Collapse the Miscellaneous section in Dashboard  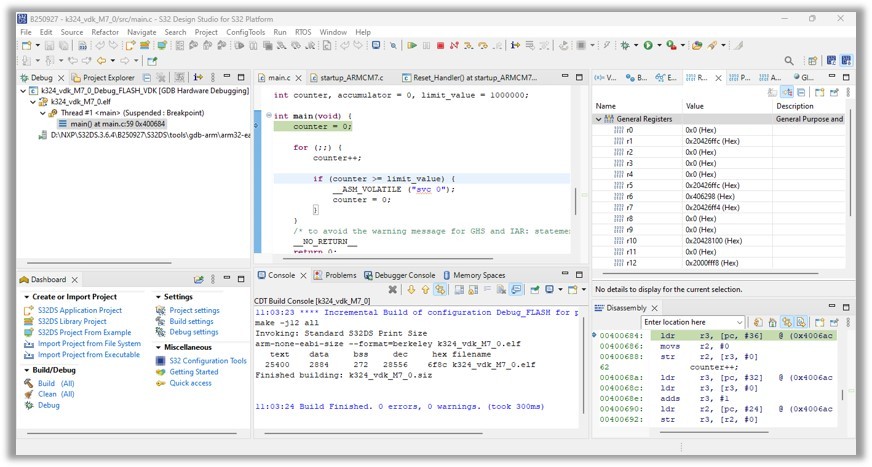coord(158,347)
